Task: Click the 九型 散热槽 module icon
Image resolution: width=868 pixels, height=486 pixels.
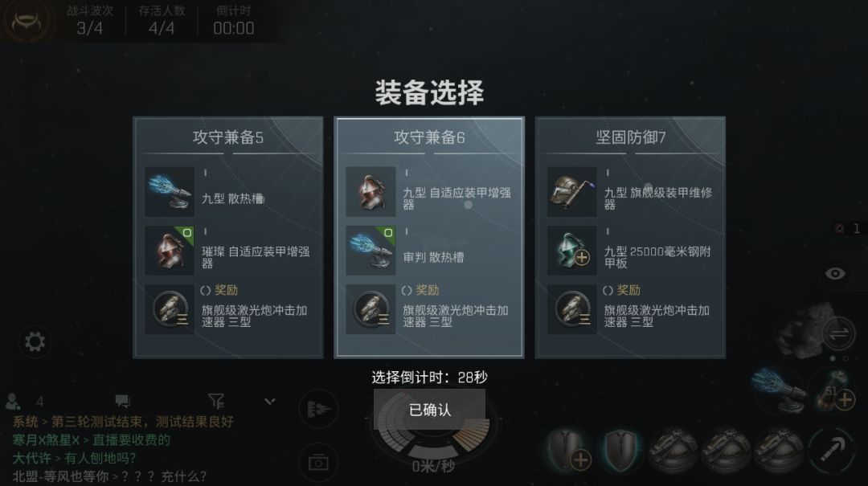Action: [x=170, y=191]
